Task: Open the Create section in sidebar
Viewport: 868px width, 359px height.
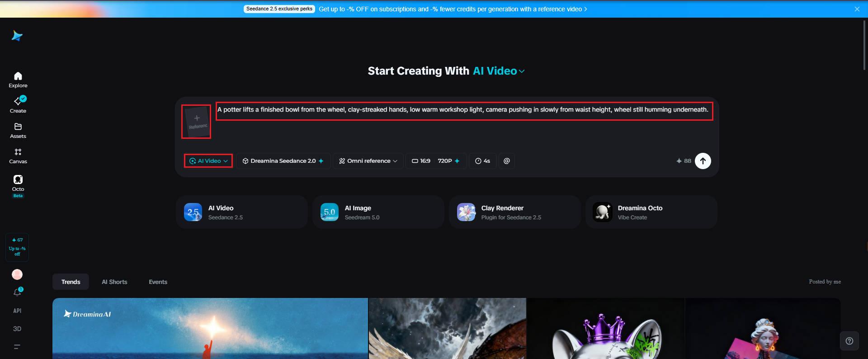Action: point(18,105)
